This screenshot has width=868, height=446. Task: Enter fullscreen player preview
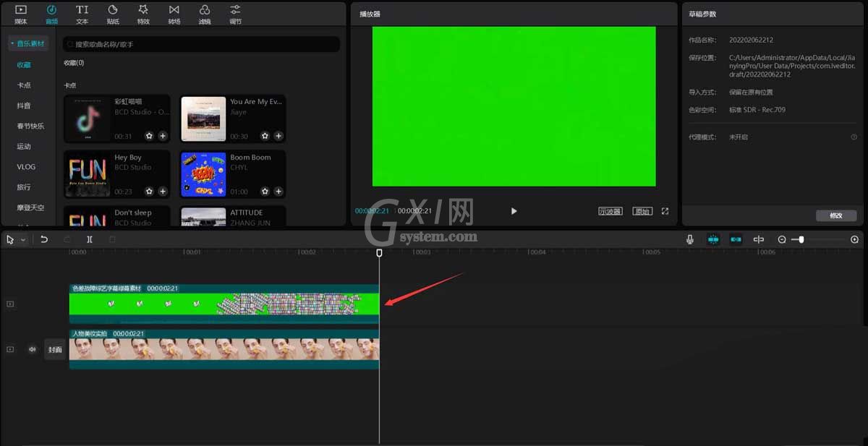click(665, 211)
